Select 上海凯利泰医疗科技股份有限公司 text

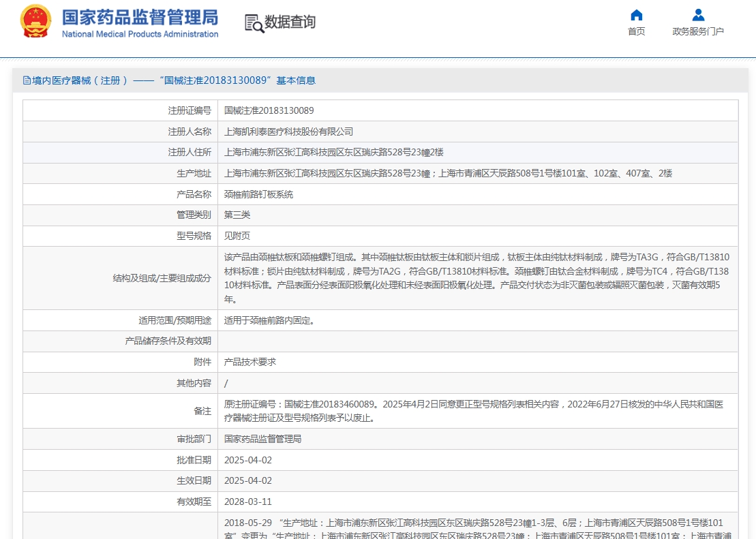tap(288, 132)
